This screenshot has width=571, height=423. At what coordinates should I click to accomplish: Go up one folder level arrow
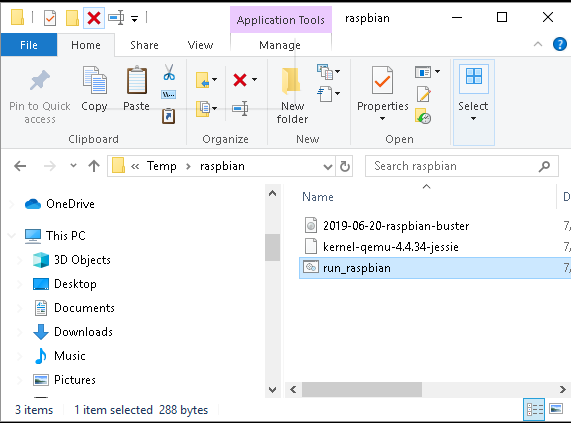click(94, 166)
